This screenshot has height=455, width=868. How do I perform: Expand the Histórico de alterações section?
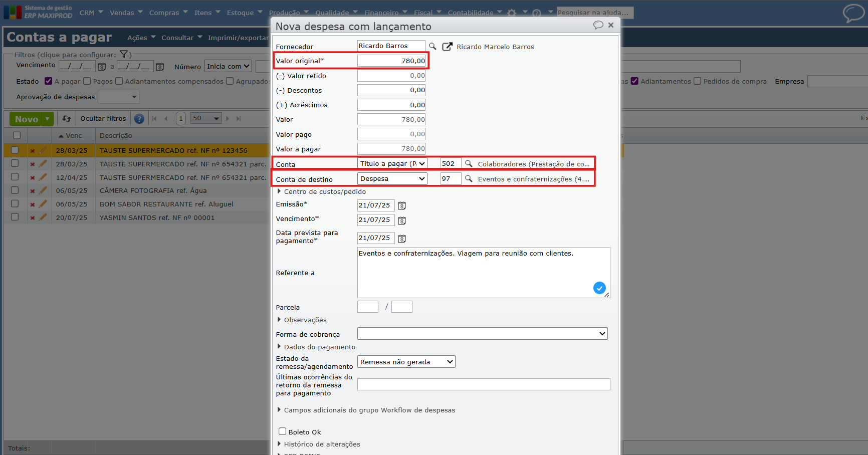coord(319,444)
